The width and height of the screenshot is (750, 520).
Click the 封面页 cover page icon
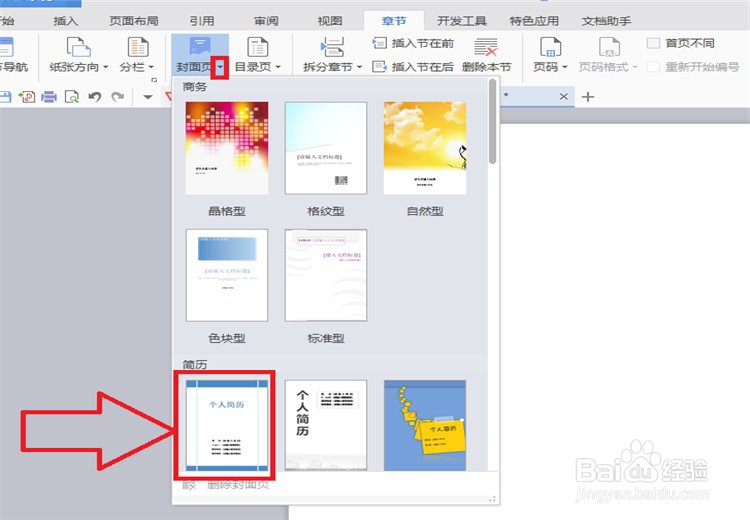tap(199, 47)
